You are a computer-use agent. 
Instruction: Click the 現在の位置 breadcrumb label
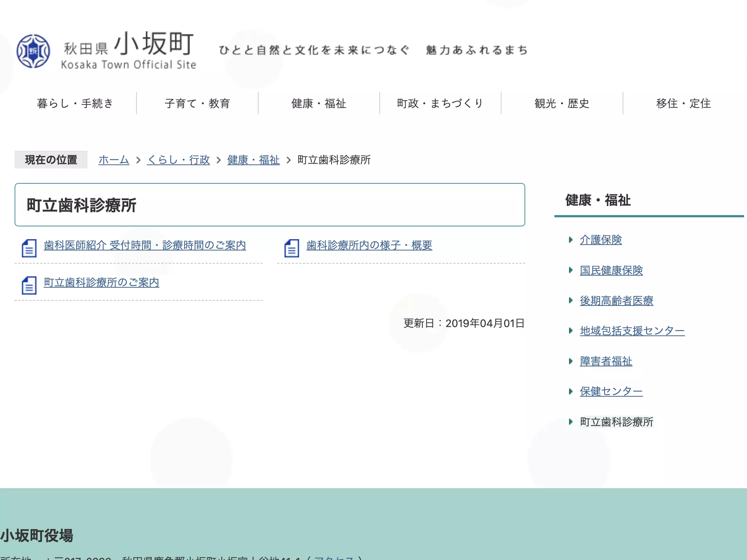click(51, 160)
